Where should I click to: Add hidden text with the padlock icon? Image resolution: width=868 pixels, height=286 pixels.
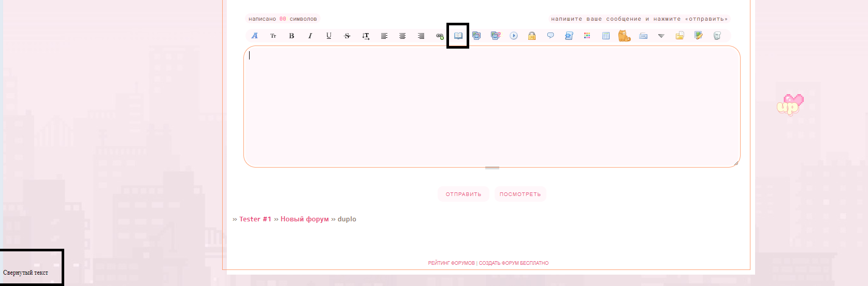coord(532,36)
